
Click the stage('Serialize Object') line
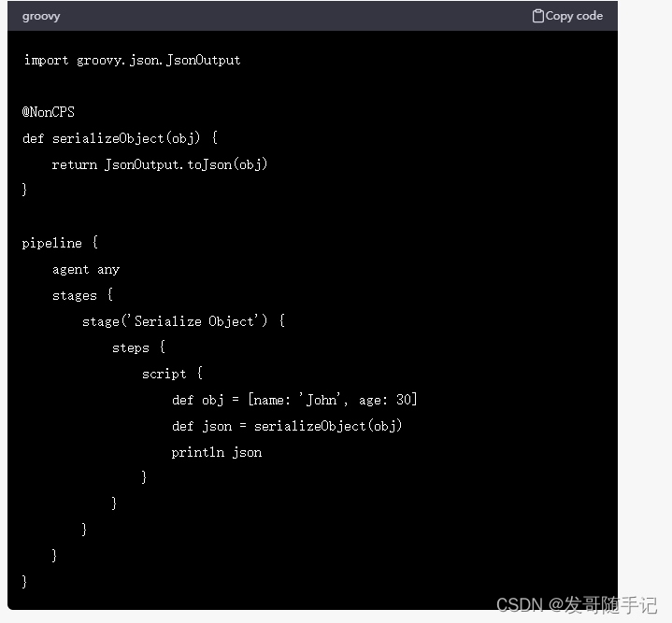coord(183,321)
